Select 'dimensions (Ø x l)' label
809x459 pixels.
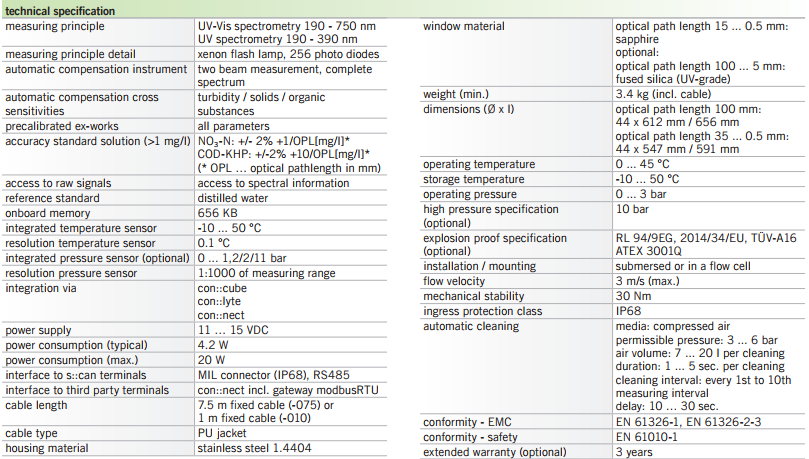click(x=468, y=109)
